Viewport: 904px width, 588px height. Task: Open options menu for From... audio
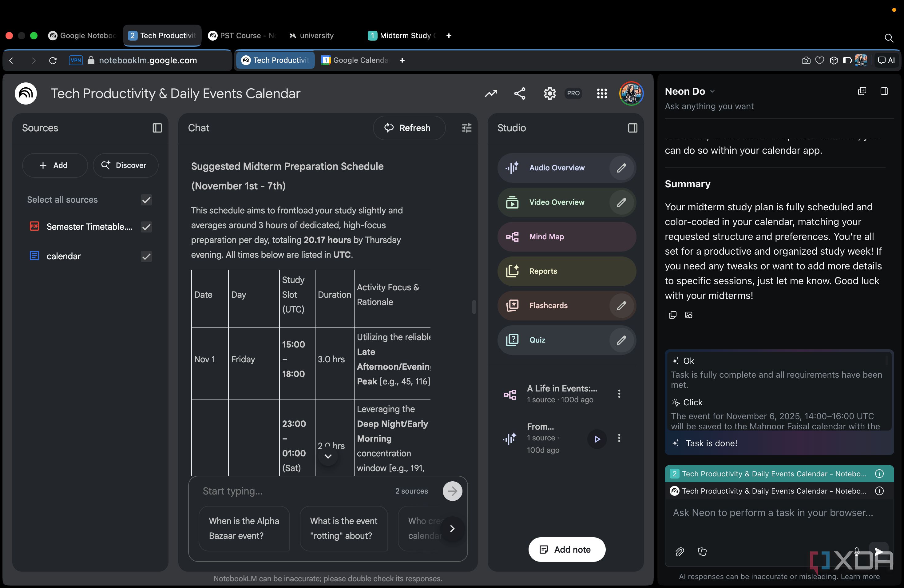coord(619,438)
